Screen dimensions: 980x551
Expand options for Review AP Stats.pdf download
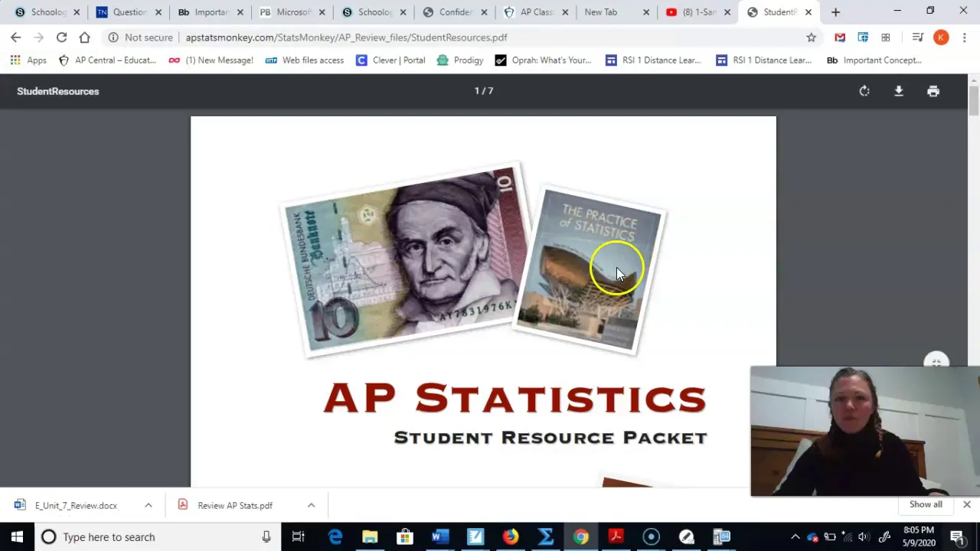click(x=311, y=505)
